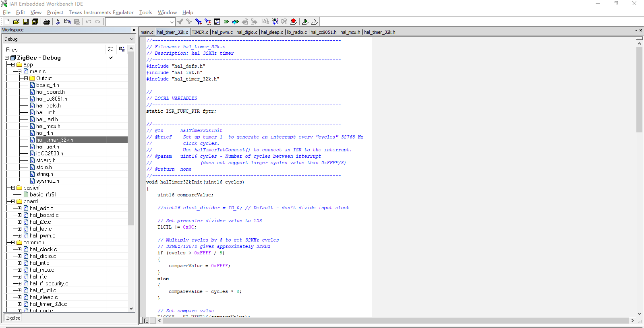644x328 pixels.
Task: Compile the file with the Compile icon
Action: 265,22
